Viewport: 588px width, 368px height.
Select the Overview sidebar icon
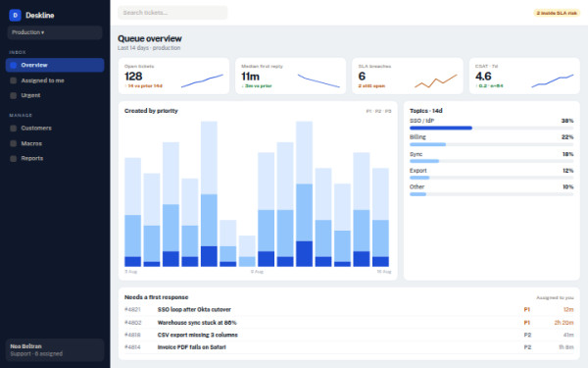pos(13,65)
